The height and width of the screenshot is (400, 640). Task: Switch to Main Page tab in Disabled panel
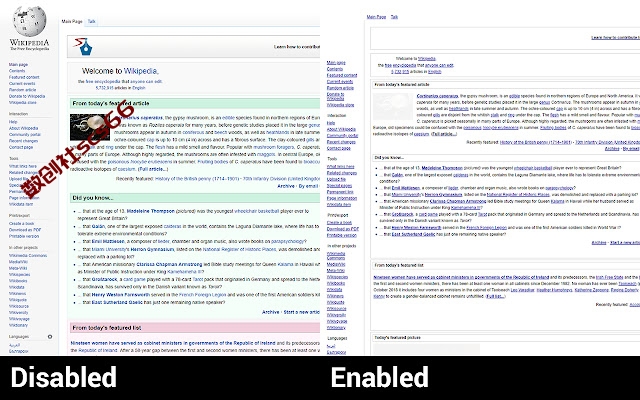(x=72, y=21)
